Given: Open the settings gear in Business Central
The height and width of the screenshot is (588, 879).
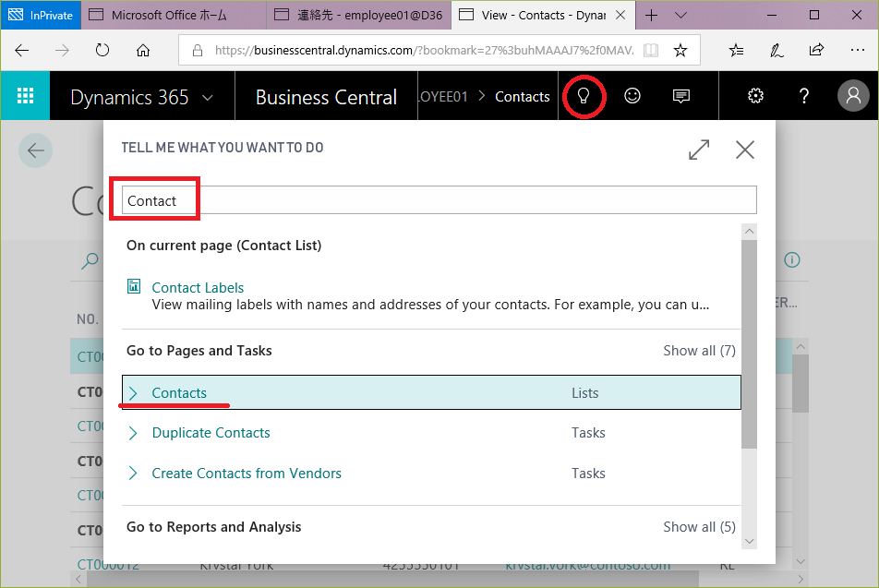Looking at the screenshot, I should [755, 96].
